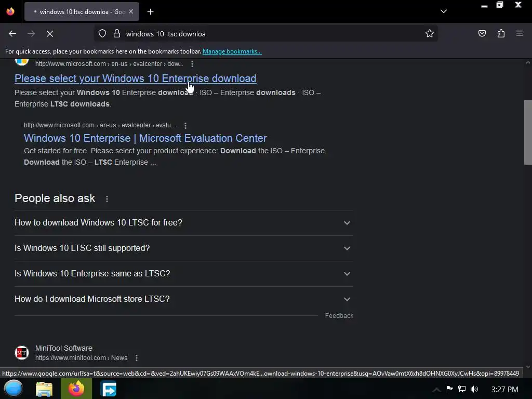The width and height of the screenshot is (532, 399).
Task: Click the flag notification tray icon
Action: [449, 389]
